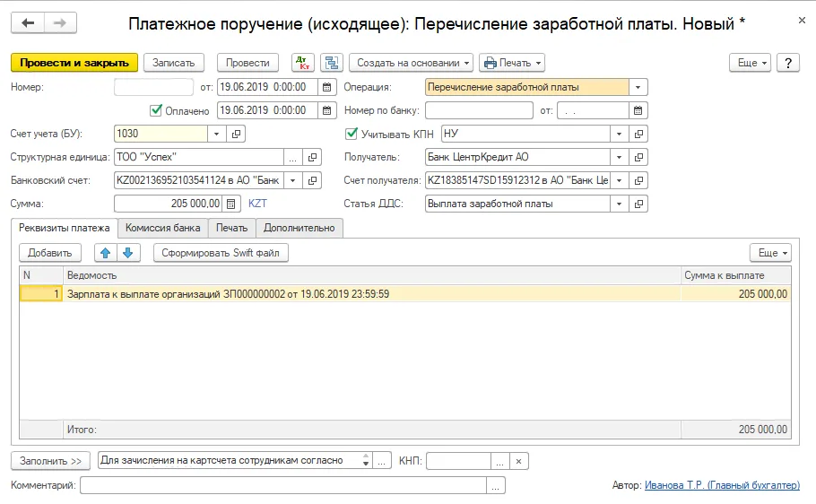Open author link Иванова Т.Р. (Главный бухгалтер)
The image size is (816, 504).
point(723,485)
